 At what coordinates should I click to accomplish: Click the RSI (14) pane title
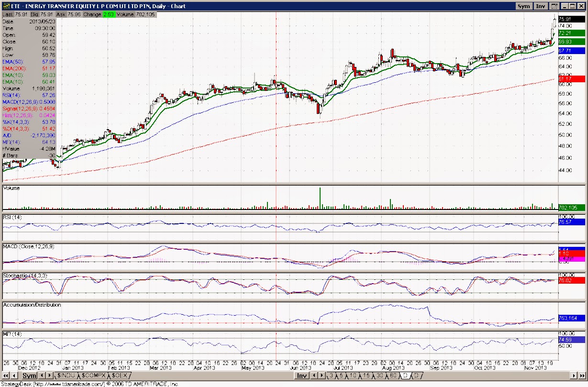13,218
